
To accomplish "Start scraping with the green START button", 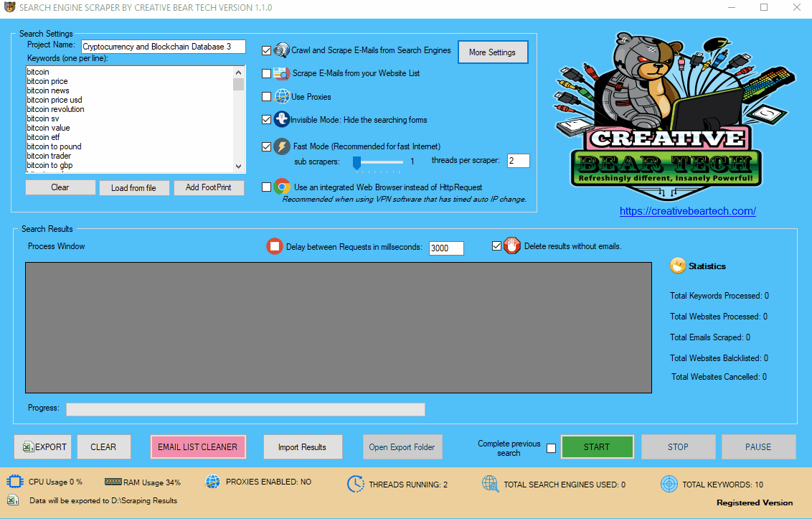I will (x=597, y=447).
